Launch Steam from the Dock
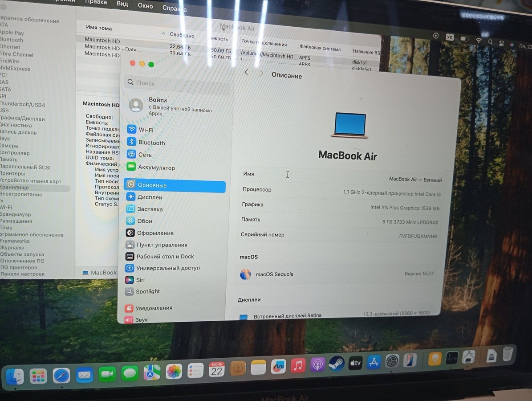Screen dimensions: 532x401 (x=337, y=364)
